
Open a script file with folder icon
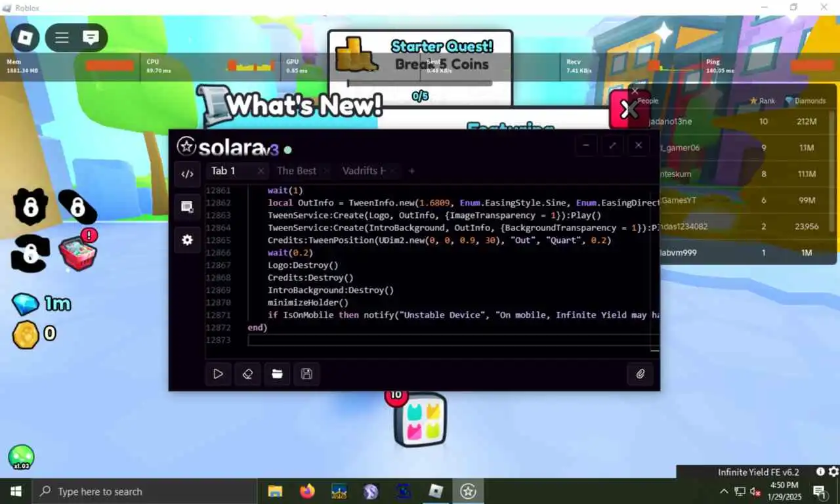[x=277, y=374]
